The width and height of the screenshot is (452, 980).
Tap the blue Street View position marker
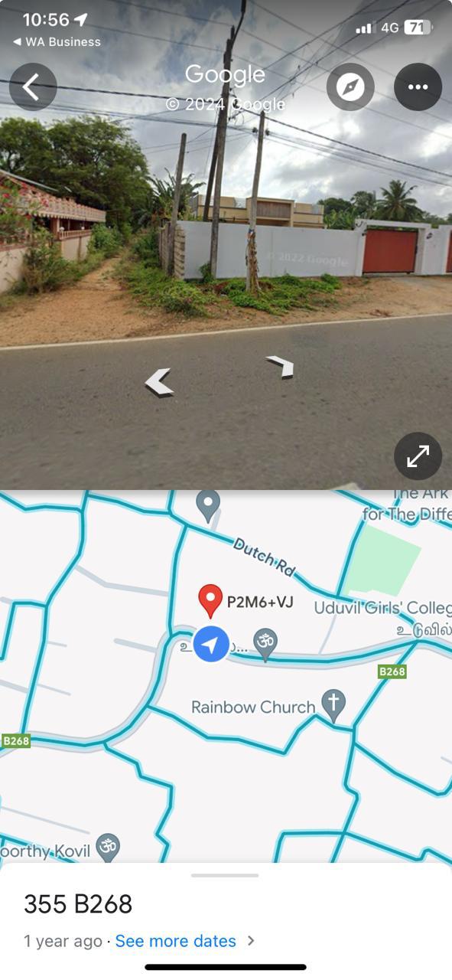pyautogui.click(x=211, y=643)
